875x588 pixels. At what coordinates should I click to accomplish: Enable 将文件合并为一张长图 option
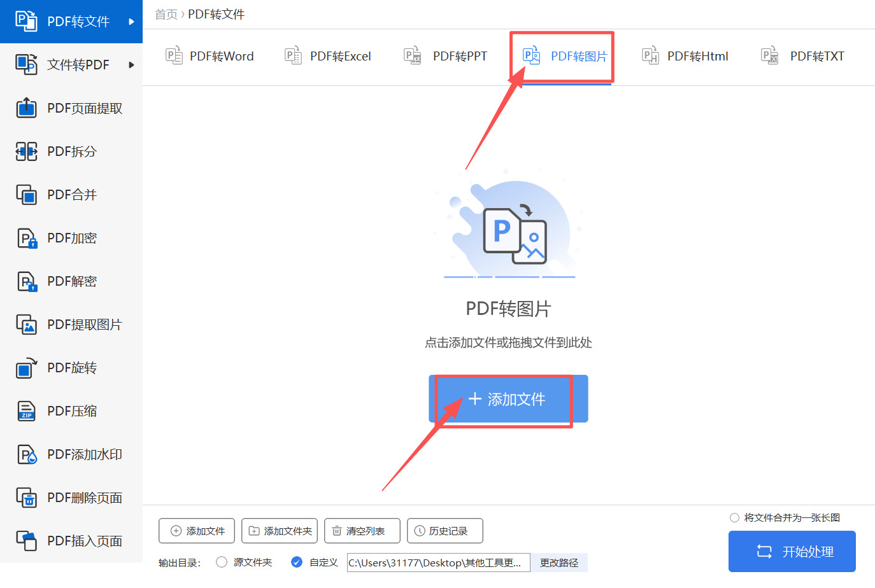(x=734, y=517)
